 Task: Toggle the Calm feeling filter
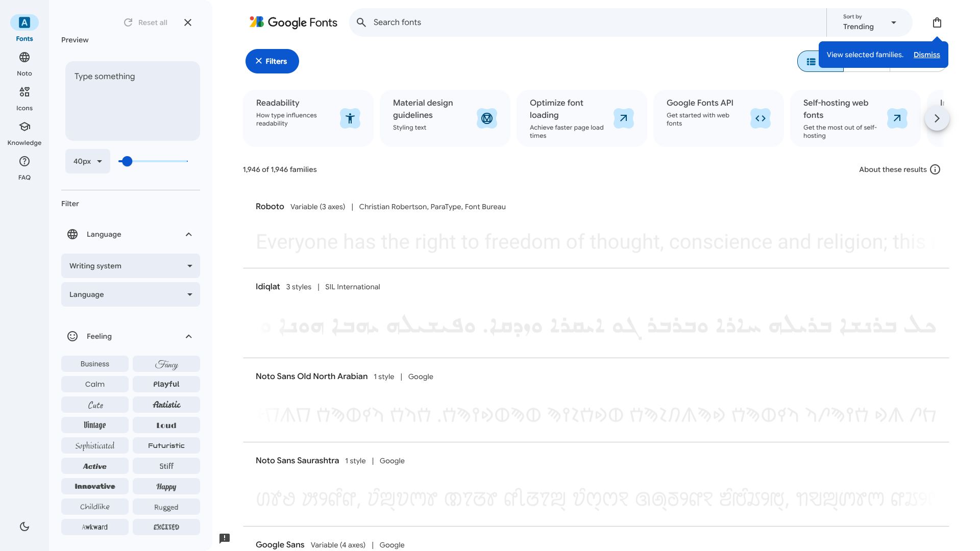(95, 384)
